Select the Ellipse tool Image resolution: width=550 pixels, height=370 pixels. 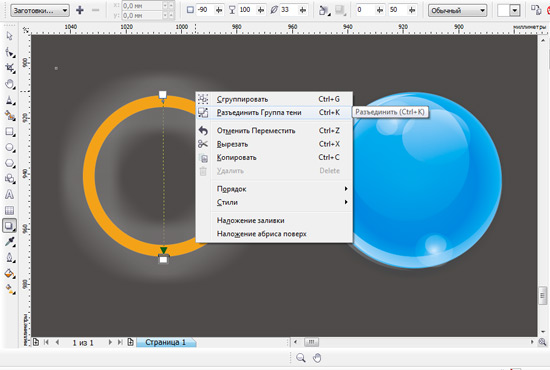(9, 148)
